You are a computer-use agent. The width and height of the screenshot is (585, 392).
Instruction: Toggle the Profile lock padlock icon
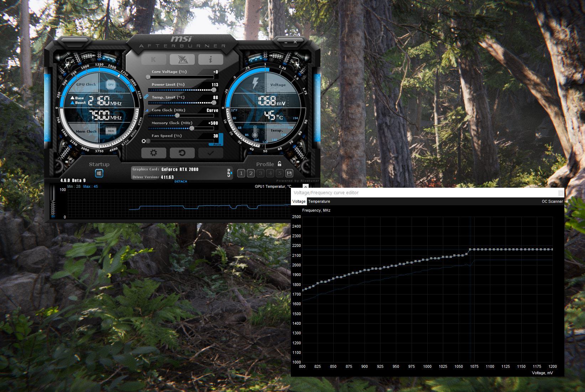(280, 164)
